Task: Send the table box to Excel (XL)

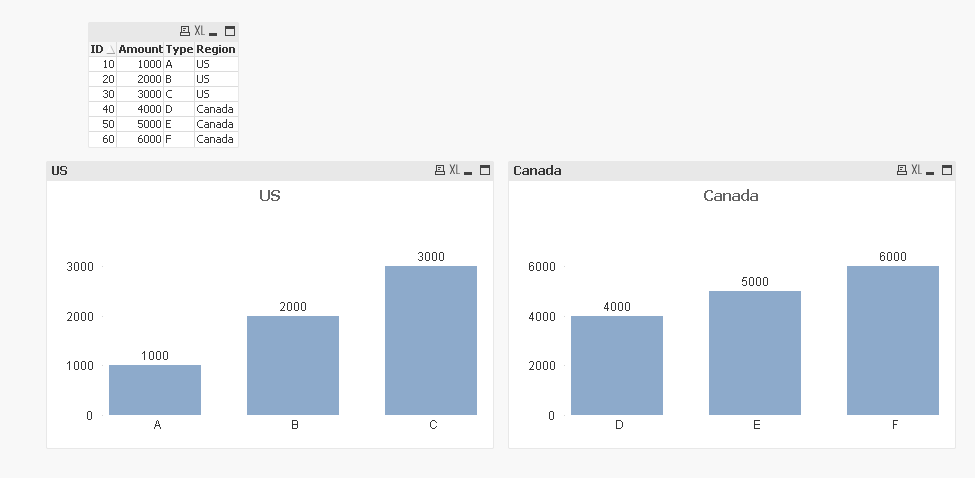Action: click(199, 31)
